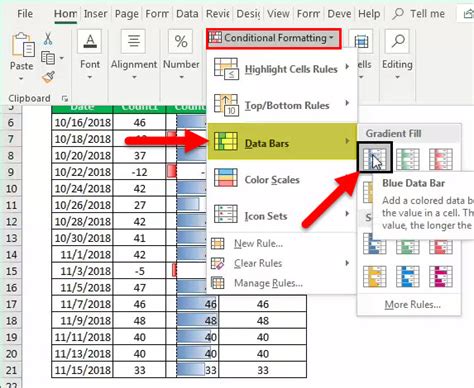Open the File tab
The width and height of the screenshot is (474, 388).
point(25,14)
